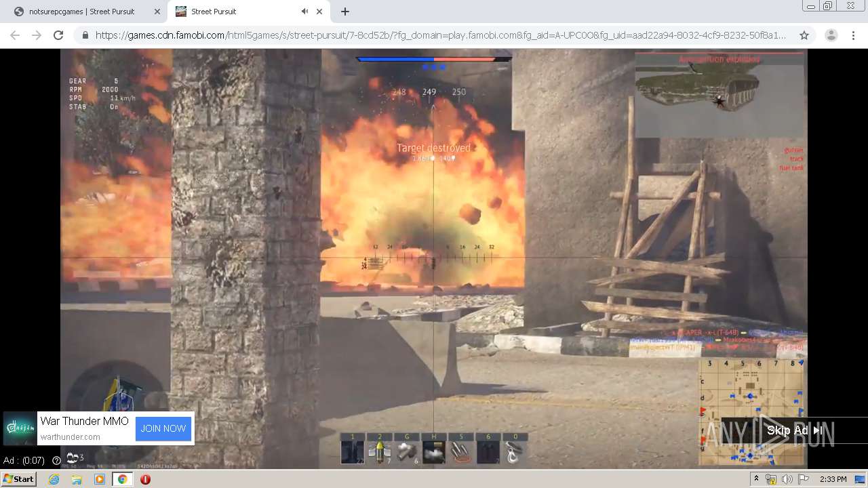The width and height of the screenshot is (868, 488).
Task: Click the clock showing 2:33 PM
Action: tap(833, 479)
